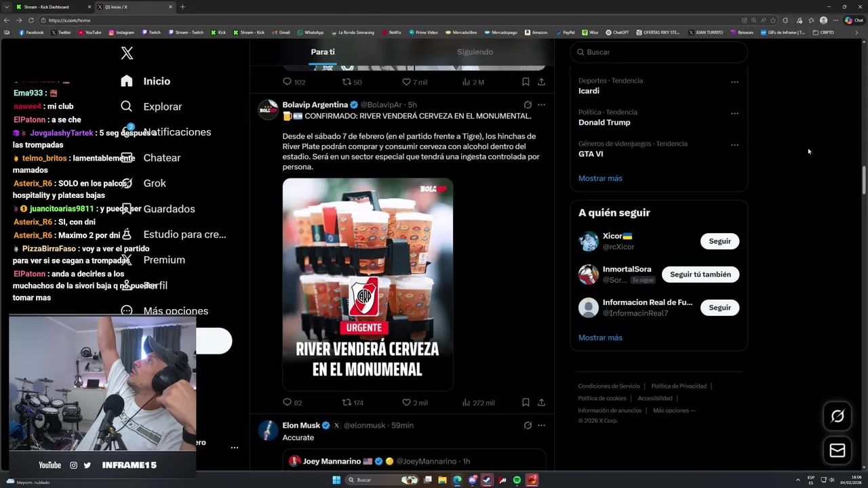The image size is (868, 488).
Task: Share the Bolavip Argentina post
Action: coord(541,402)
